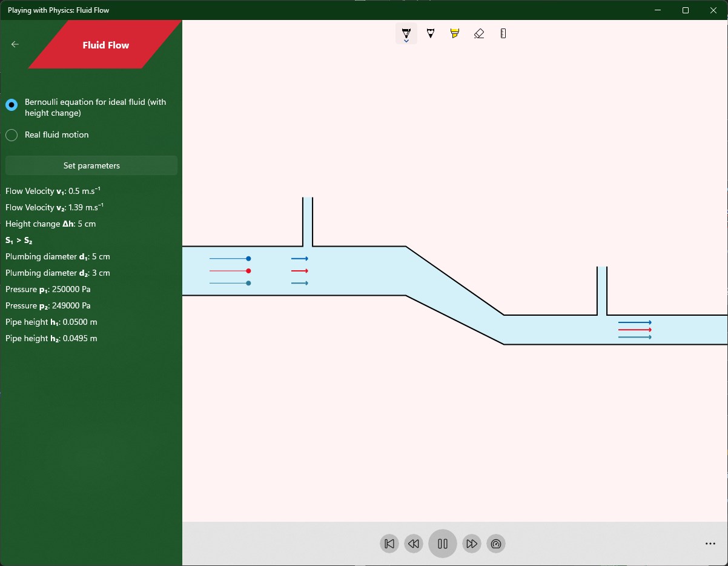
Task: Open the ruler tool
Action: [x=503, y=33]
